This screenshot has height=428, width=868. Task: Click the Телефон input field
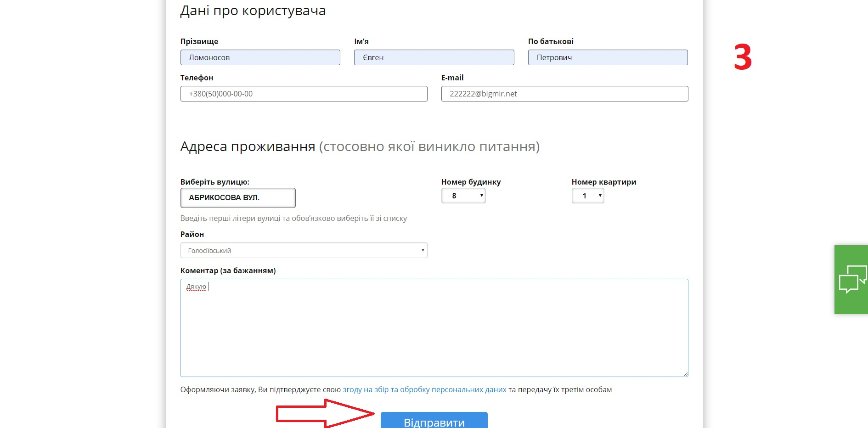[304, 94]
